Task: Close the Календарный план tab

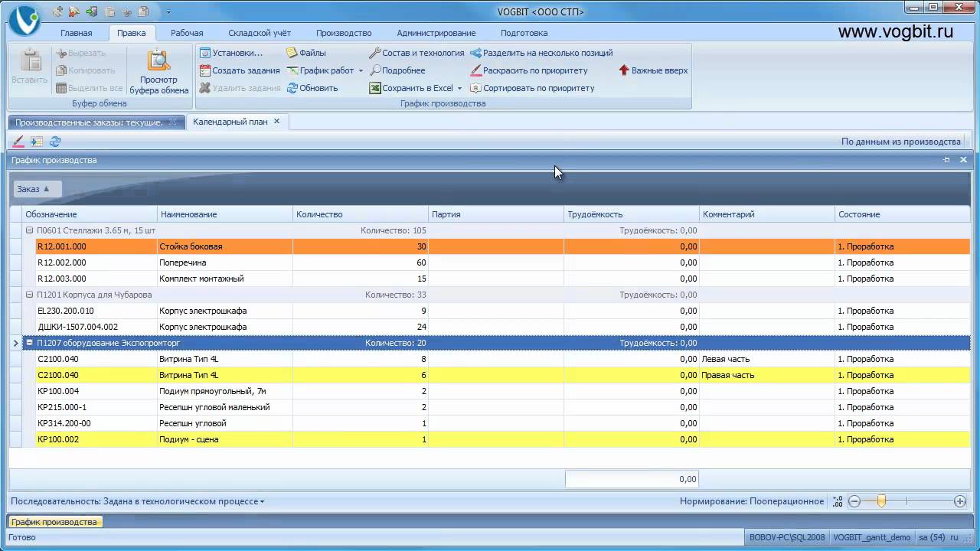Action: (x=277, y=121)
